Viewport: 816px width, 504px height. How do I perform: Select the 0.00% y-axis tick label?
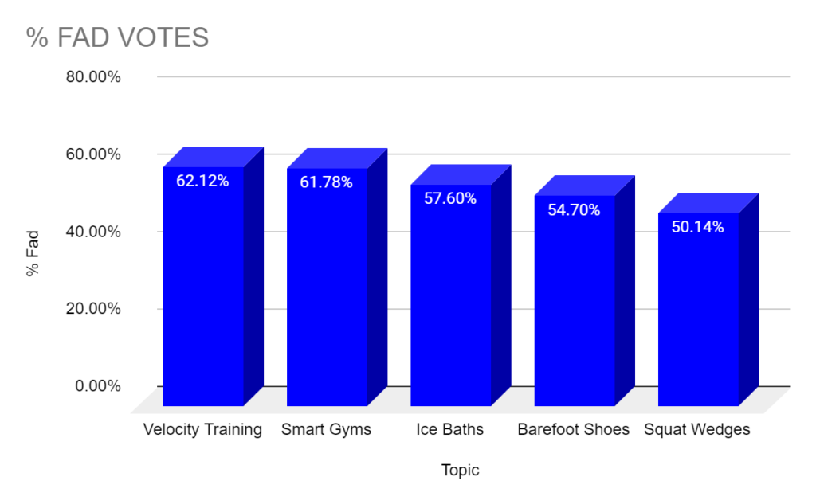(x=96, y=386)
